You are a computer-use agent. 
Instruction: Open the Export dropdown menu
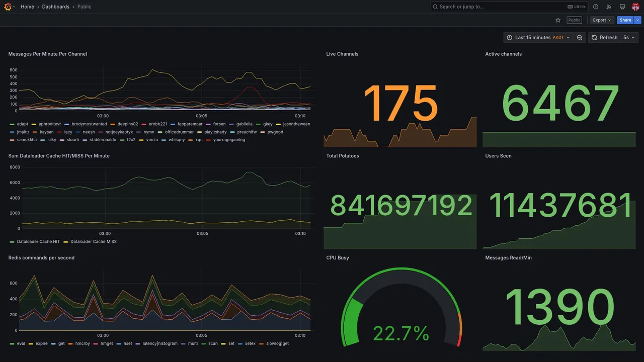[x=602, y=20]
